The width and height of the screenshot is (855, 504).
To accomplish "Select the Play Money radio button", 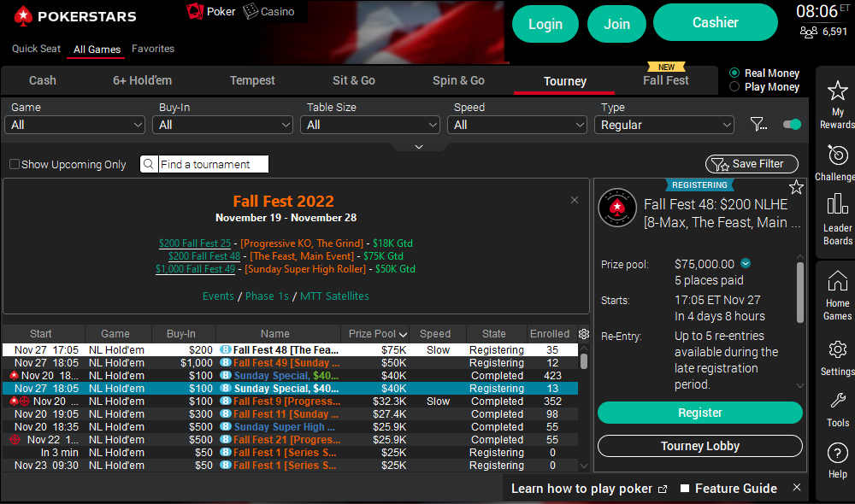I will click(734, 86).
